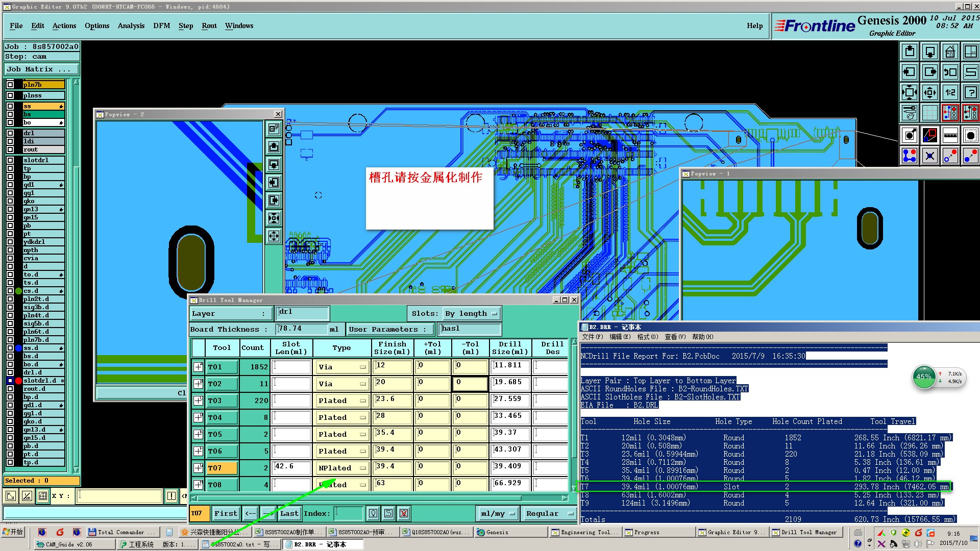Click the Last button in Drill Tool Manager
Image resolution: width=980 pixels, height=551 pixels.
289,513
